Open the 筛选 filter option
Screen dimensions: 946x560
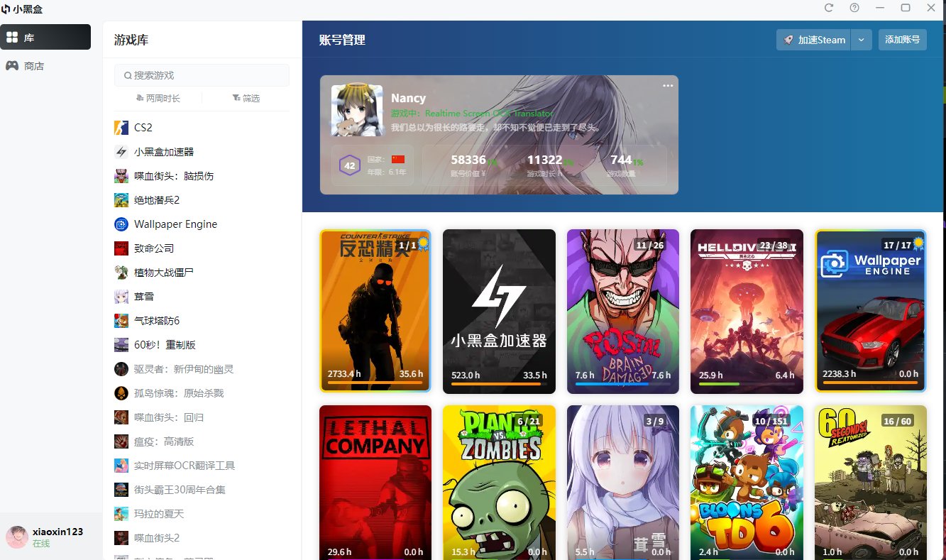point(246,98)
